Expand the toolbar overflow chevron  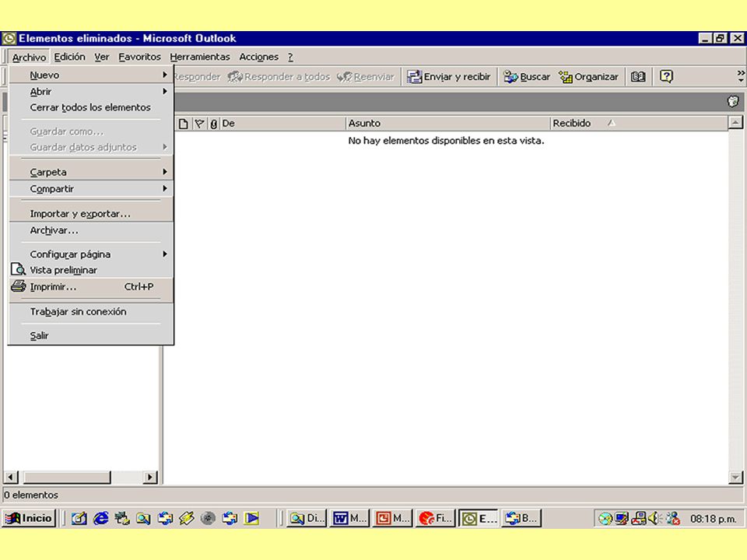click(x=740, y=76)
